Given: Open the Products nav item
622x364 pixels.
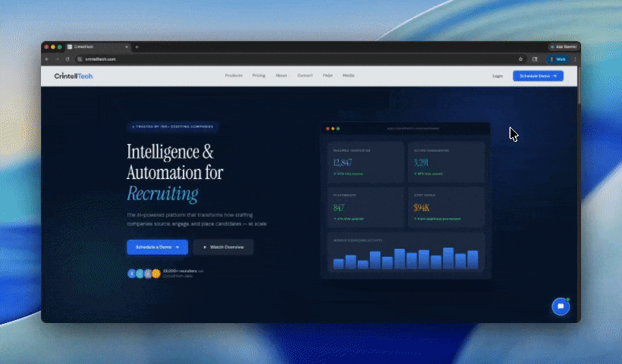Looking at the screenshot, I should (234, 75).
